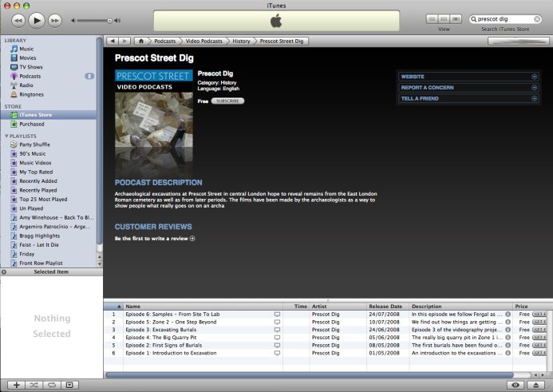Image resolution: width=553 pixels, height=392 pixels.
Task: Sort by the Price column header
Action: pos(529,307)
